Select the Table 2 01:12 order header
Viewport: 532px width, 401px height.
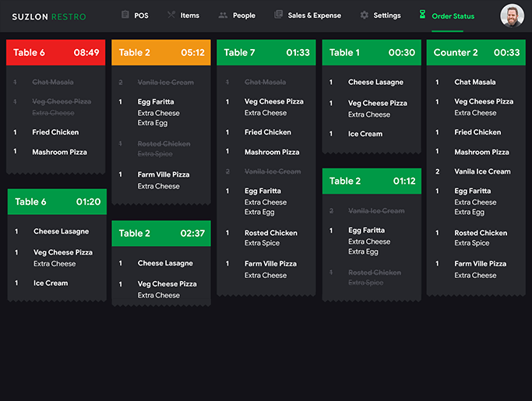(x=372, y=181)
